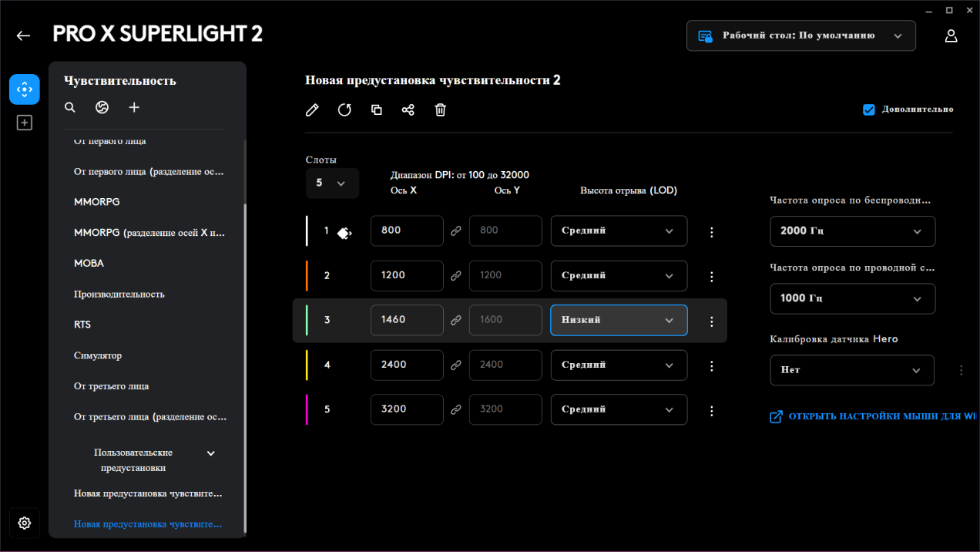Share the sensitivity preset via share icon
Image resolution: width=980 pixels, height=552 pixels.
coord(408,110)
